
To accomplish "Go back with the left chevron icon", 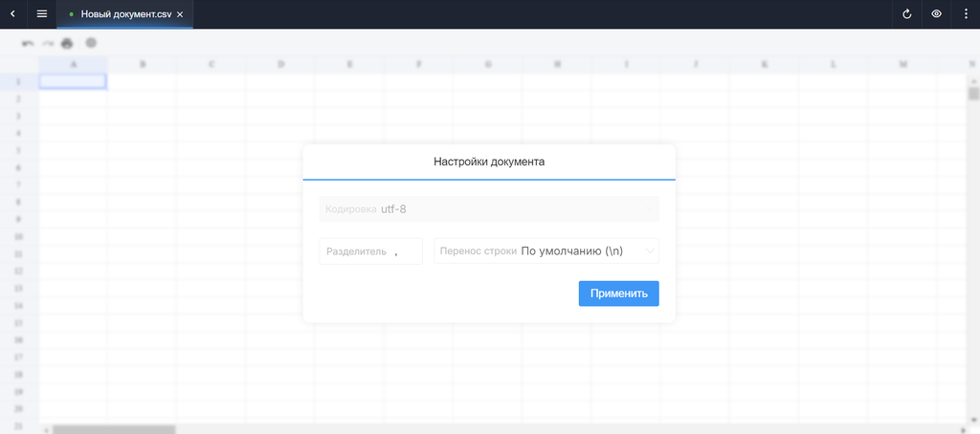I will tap(13, 13).
